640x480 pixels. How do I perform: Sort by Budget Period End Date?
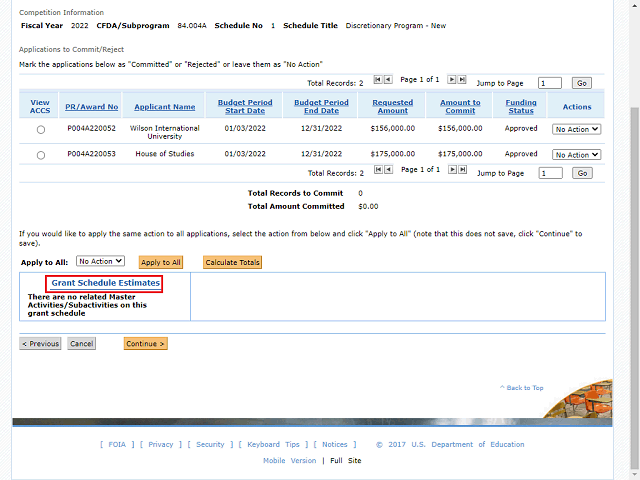[x=321, y=107]
